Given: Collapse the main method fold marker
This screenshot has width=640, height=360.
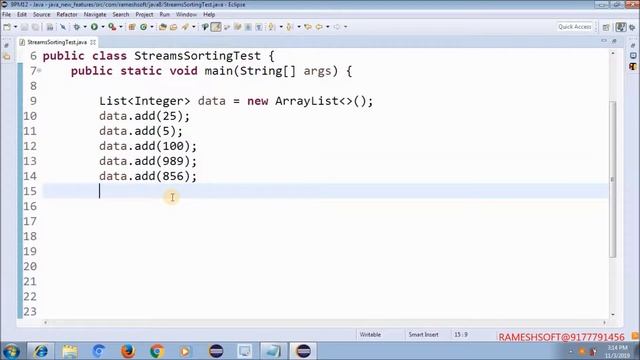Looking at the screenshot, I should 39,71.
